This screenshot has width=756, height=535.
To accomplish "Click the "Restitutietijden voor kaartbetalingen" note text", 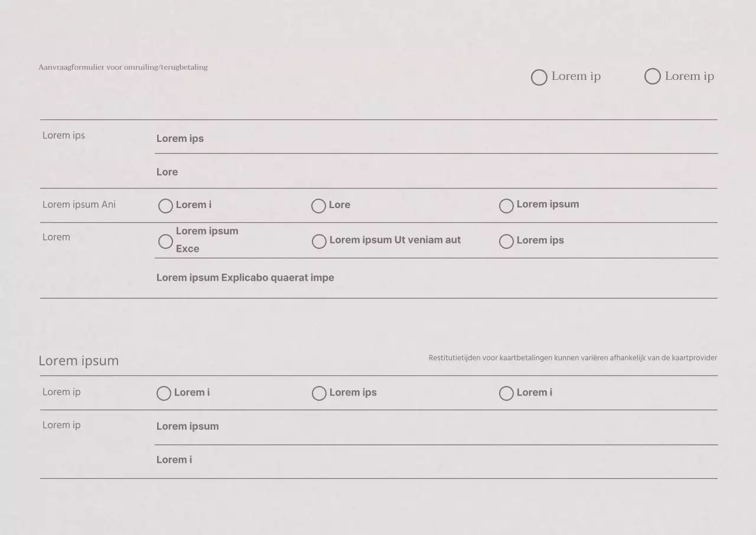I will tap(572, 358).
